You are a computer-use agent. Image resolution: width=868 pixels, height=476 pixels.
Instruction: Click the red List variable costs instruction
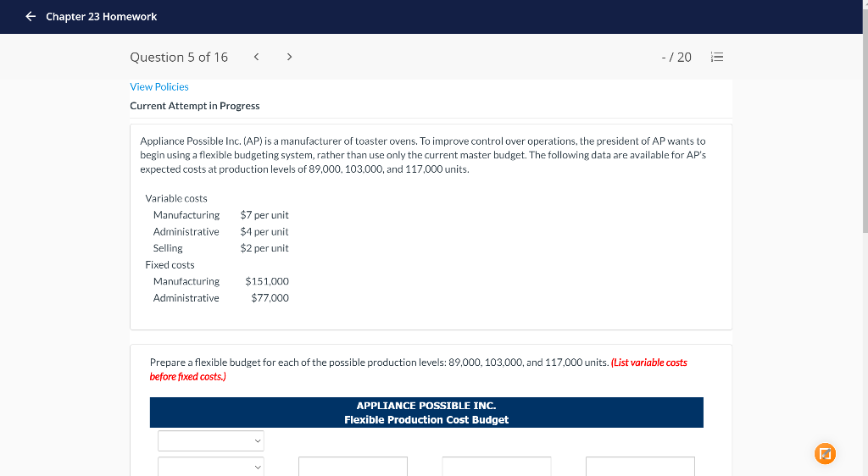coord(418,369)
